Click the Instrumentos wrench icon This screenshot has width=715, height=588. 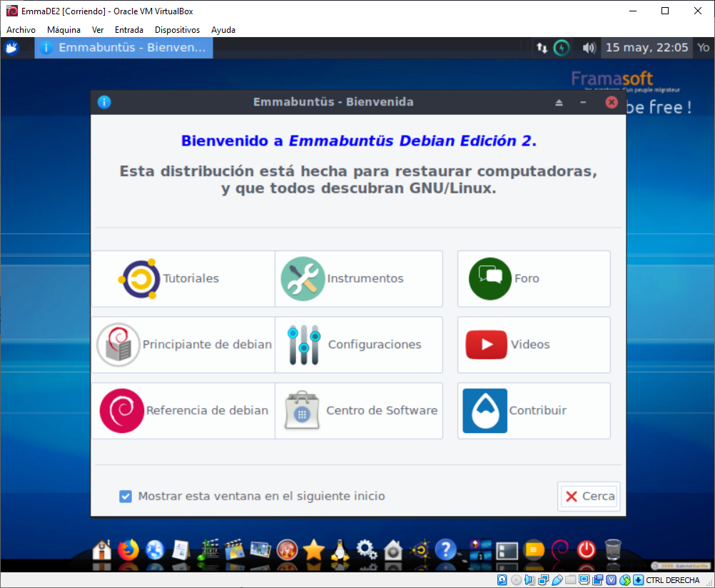click(303, 278)
